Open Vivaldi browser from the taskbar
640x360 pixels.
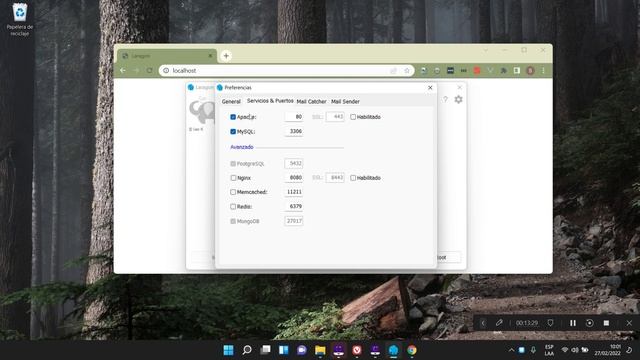click(x=357, y=350)
